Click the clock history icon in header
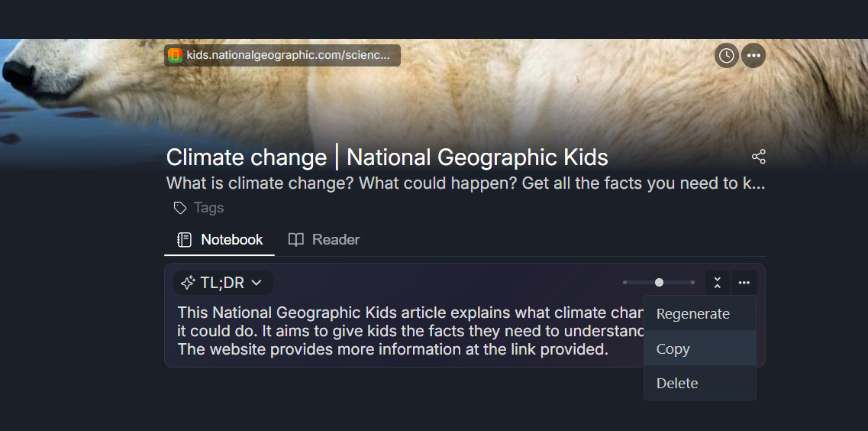The width and height of the screenshot is (868, 431). (x=727, y=56)
